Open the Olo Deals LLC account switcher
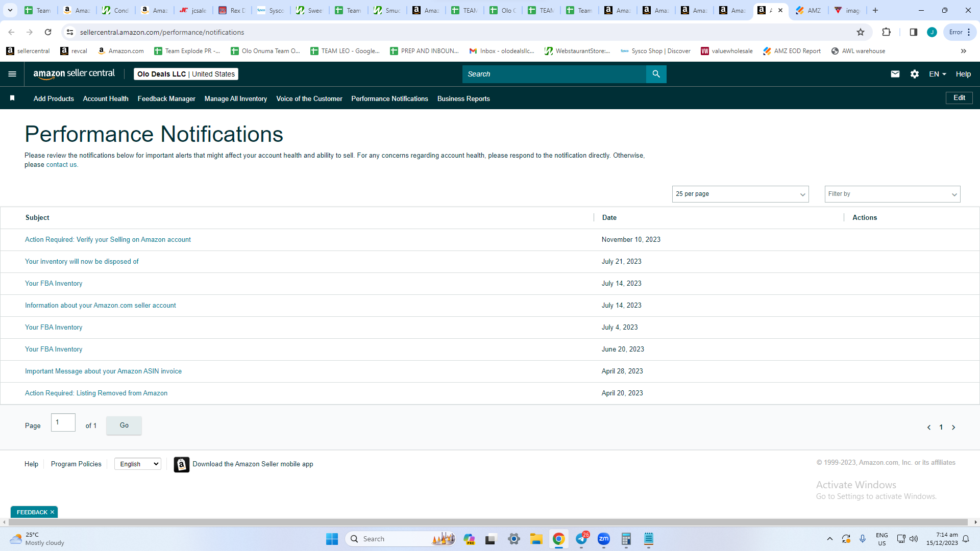This screenshot has height=551, width=980. pos(186,74)
